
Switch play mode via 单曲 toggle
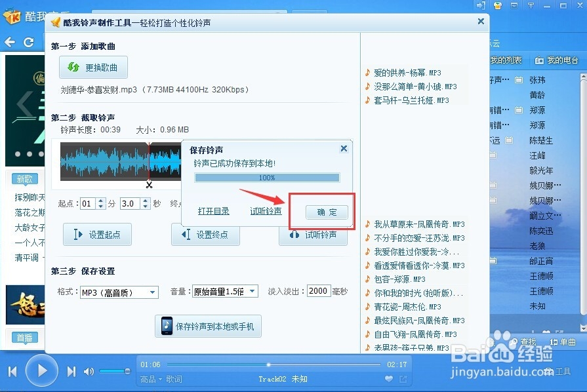pyautogui.click(x=569, y=342)
